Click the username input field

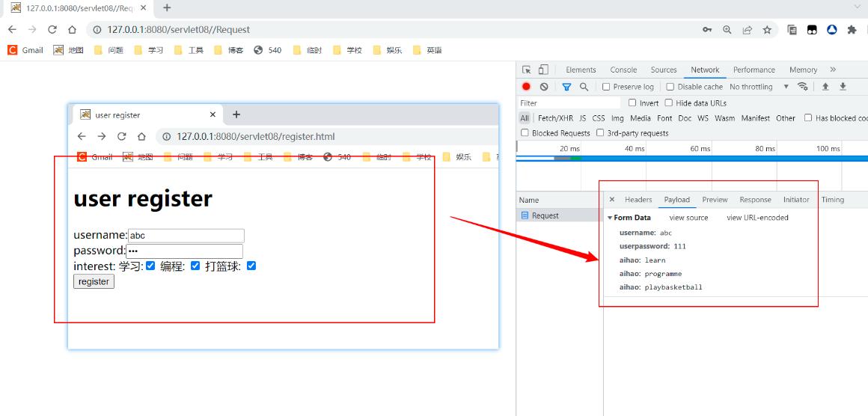pos(186,236)
